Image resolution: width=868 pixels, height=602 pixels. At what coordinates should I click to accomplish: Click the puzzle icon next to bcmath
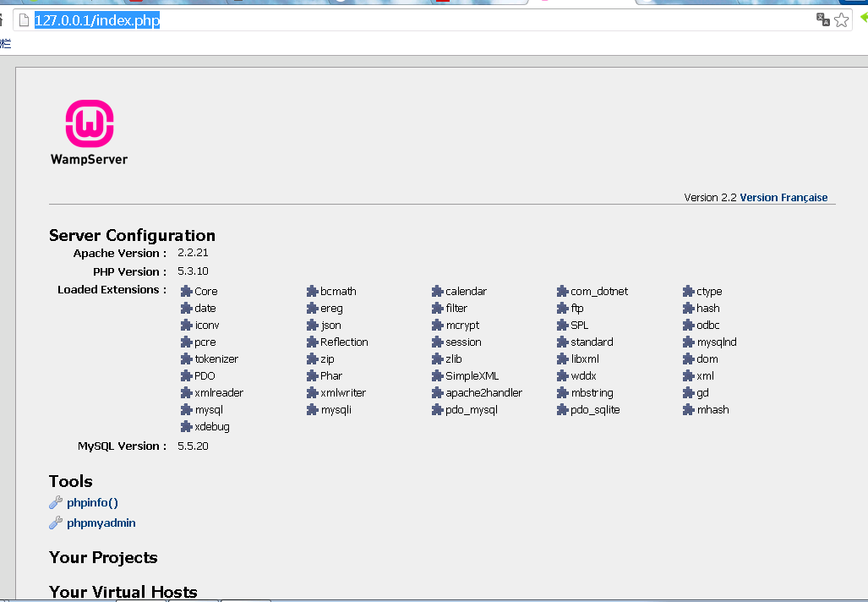click(312, 292)
